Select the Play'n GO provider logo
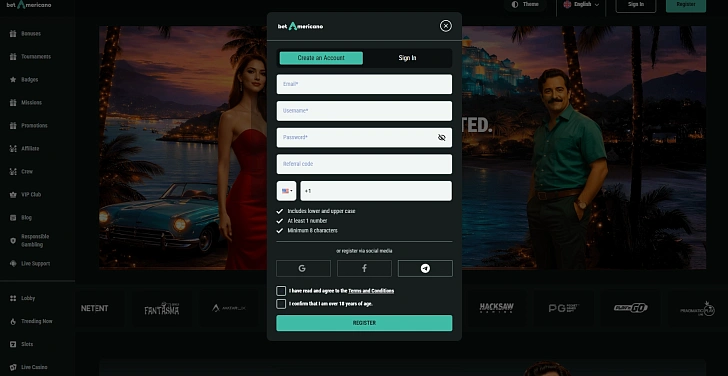 631,308
